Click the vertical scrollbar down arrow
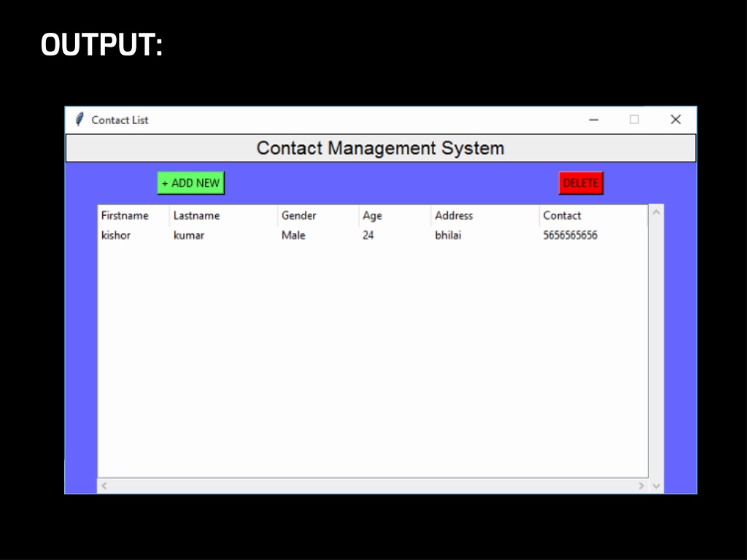Image resolution: width=747 pixels, height=560 pixels. coord(656,486)
